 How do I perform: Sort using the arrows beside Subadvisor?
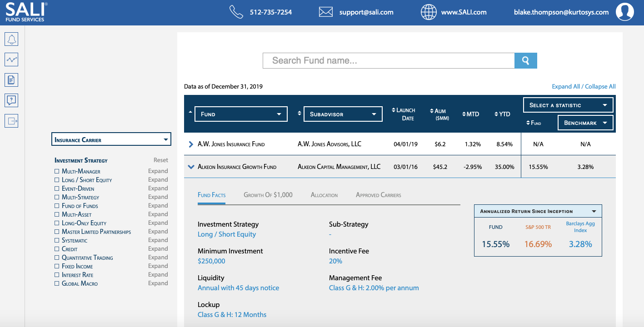click(x=299, y=113)
